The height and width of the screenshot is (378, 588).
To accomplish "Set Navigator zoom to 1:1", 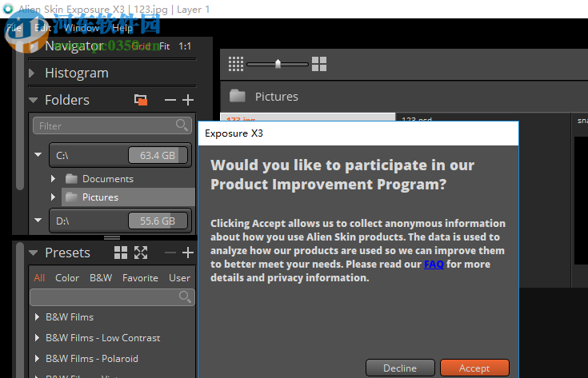I will [185, 46].
